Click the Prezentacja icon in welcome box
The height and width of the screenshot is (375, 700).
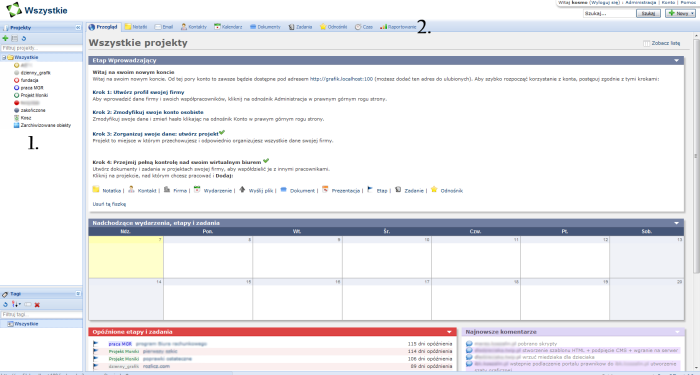pyautogui.click(x=325, y=189)
